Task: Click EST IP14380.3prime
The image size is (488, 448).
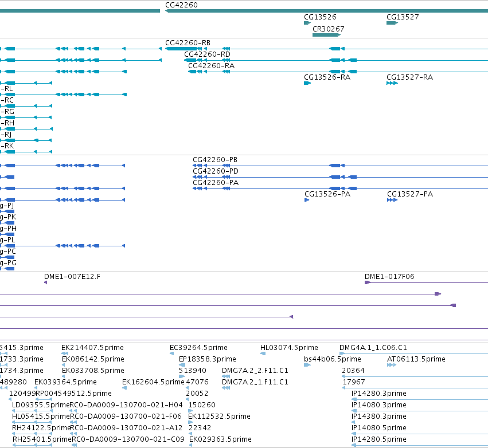Action: [379, 416]
